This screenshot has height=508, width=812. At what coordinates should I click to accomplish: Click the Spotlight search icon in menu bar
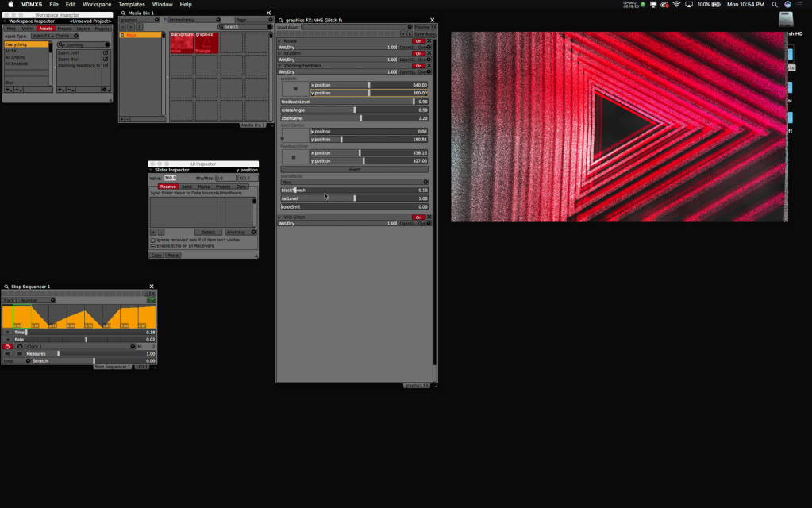(775, 5)
